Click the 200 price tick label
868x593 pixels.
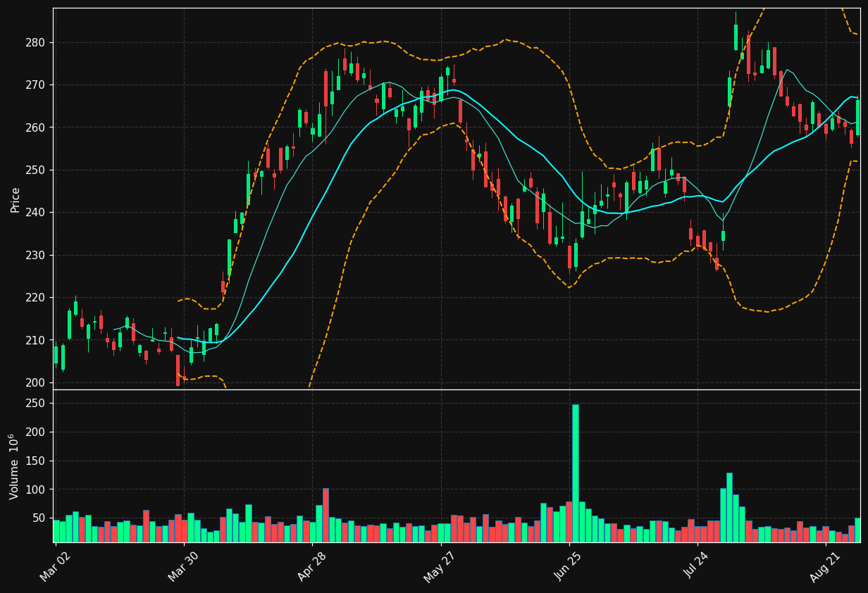pos(36,382)
